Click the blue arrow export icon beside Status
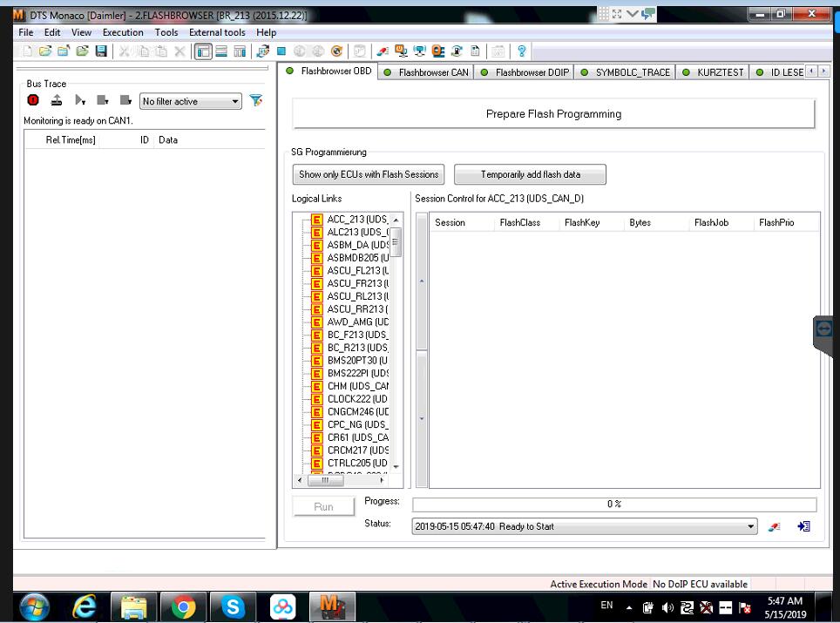Image resolution: width=840 pixels, height=623 pixels. (x=803, y=526)
